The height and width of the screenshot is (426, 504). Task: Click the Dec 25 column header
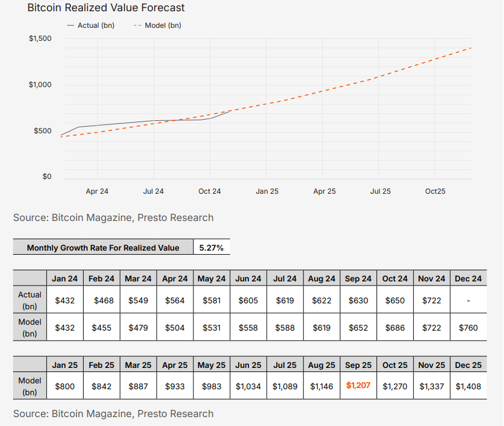click(468, 365)
